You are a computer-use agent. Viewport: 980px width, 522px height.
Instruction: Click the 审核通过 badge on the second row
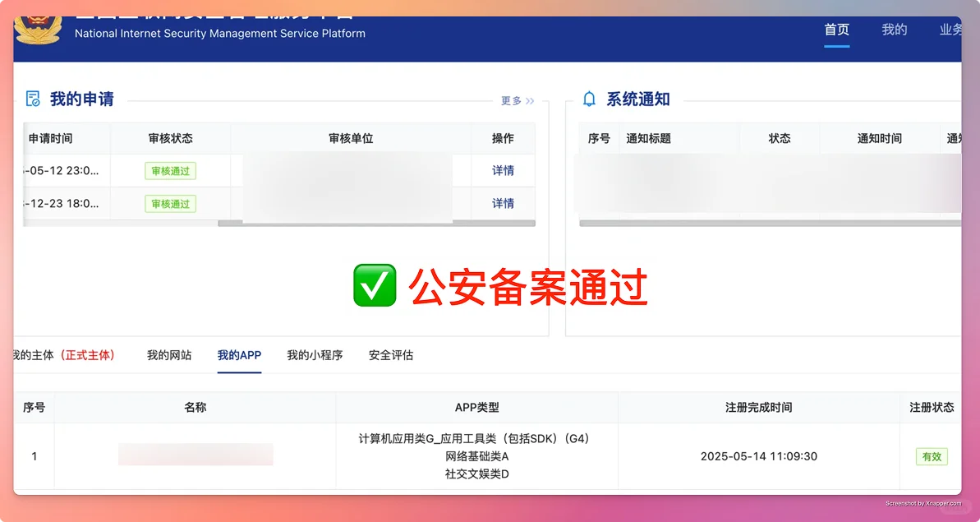(170, 203)
